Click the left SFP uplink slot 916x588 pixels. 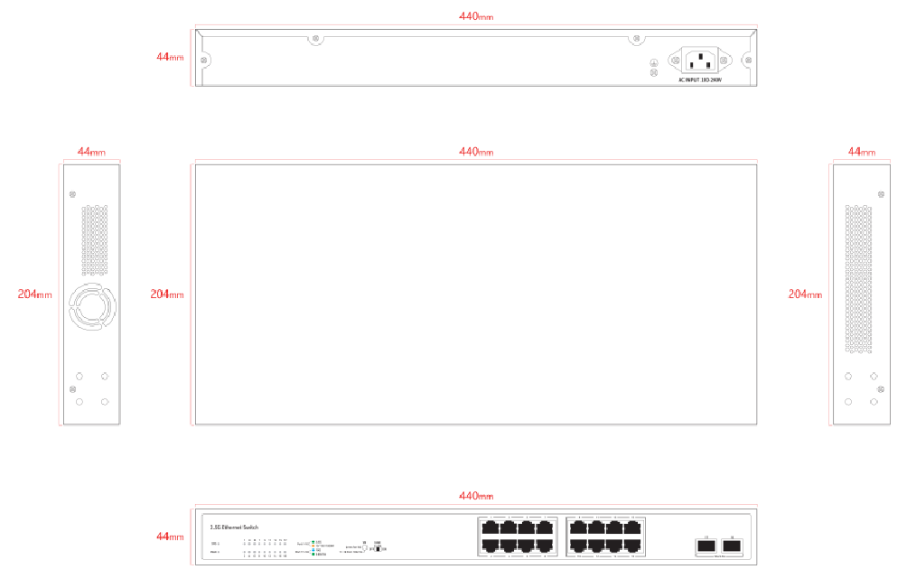(x=706, y=546)
